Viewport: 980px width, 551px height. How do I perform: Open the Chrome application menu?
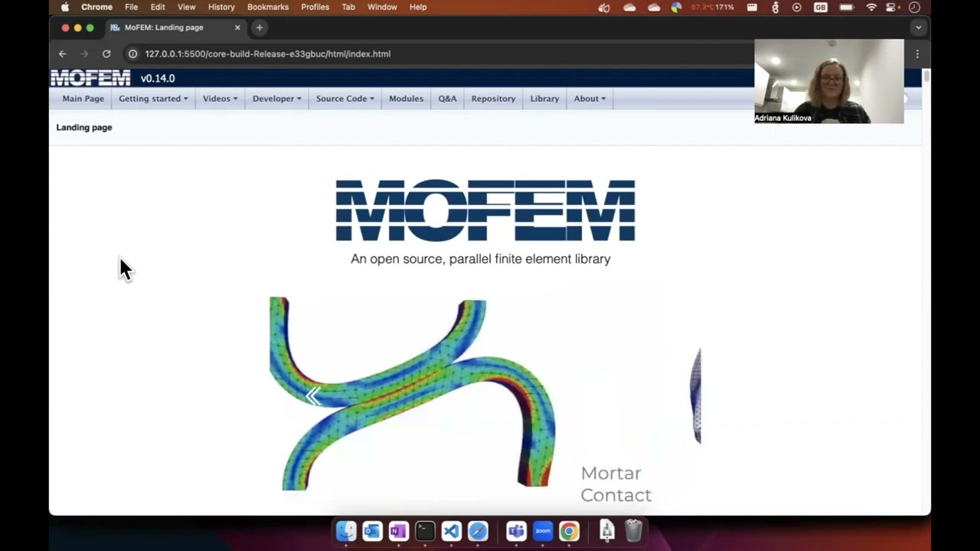[x=96, y=7]
